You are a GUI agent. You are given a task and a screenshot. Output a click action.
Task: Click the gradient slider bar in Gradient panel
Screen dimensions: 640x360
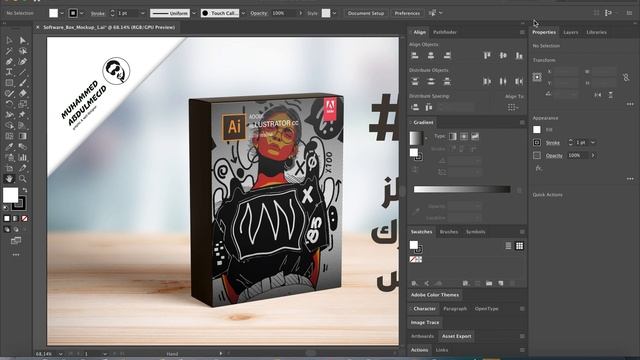pos(462,189)
